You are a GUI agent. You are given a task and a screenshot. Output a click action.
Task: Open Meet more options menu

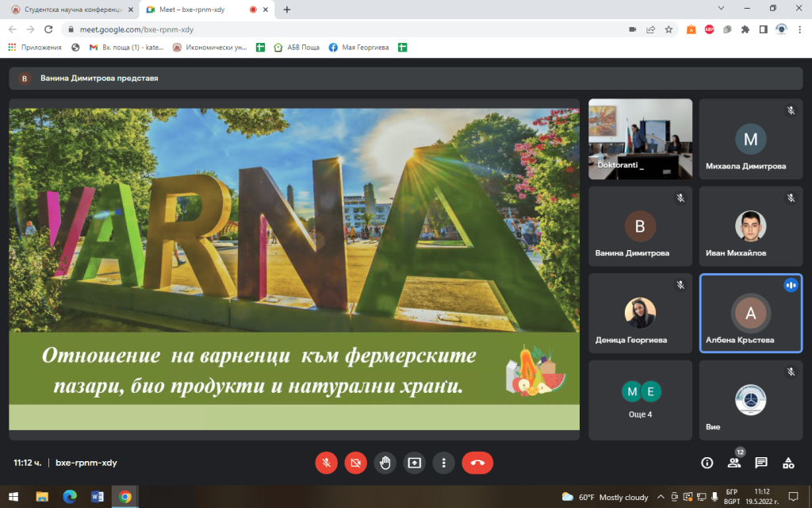click(443, 463)
